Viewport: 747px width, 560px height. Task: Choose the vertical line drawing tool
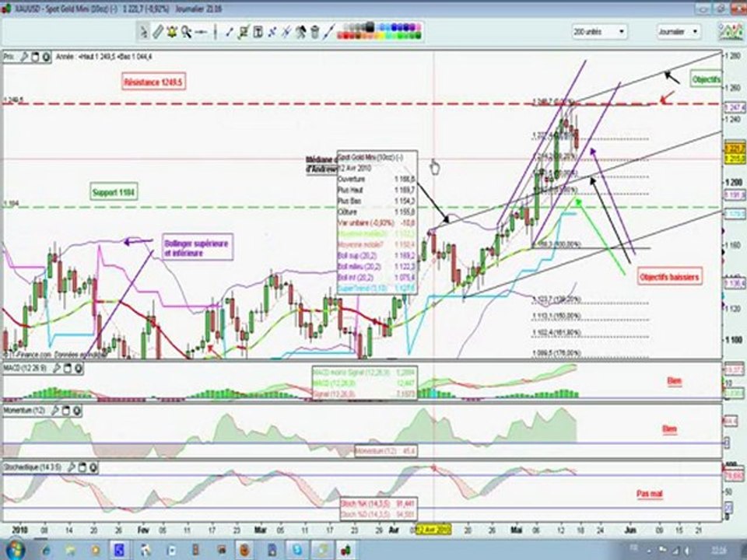point(216,32)
